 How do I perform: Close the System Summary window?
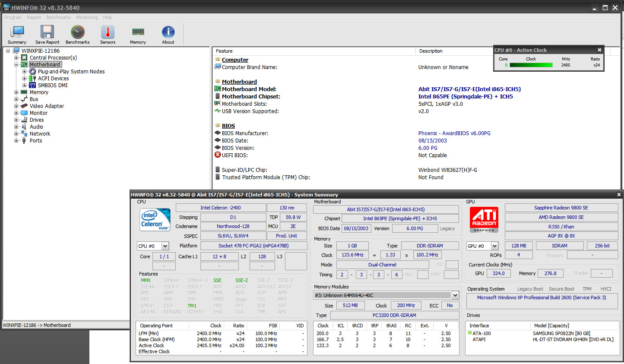(x=618, y=195)
